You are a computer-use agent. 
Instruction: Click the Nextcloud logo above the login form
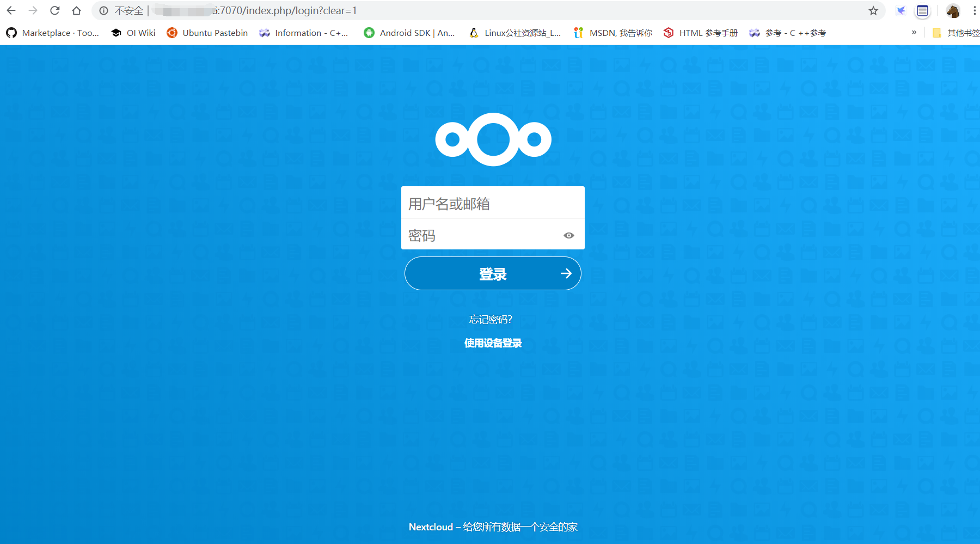(493, 139)
